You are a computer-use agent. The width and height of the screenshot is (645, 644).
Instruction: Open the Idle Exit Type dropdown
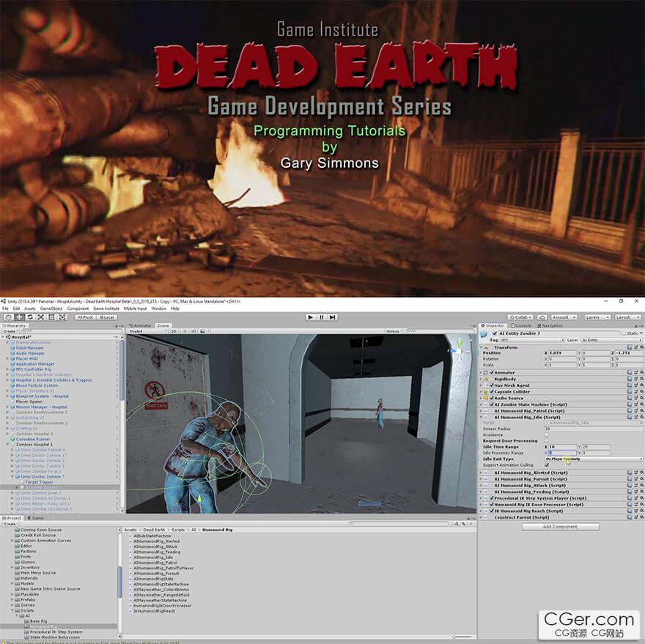tap(594, 459)
